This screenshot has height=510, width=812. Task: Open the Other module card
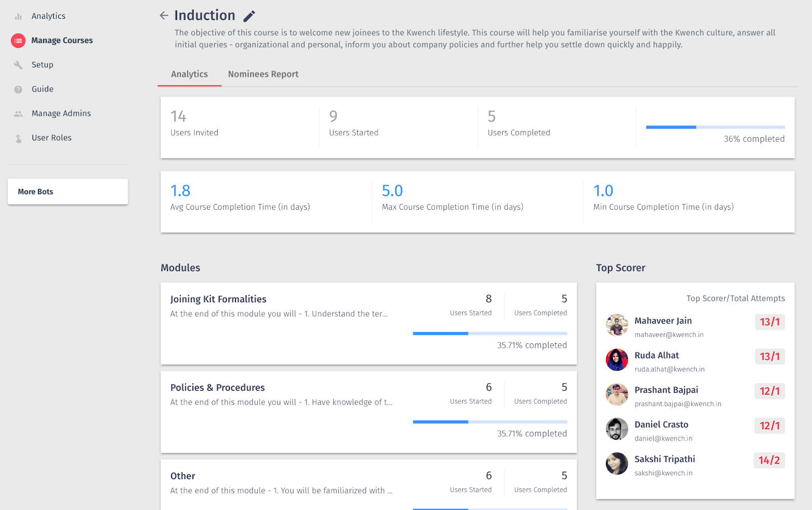[x=183, y=476]
